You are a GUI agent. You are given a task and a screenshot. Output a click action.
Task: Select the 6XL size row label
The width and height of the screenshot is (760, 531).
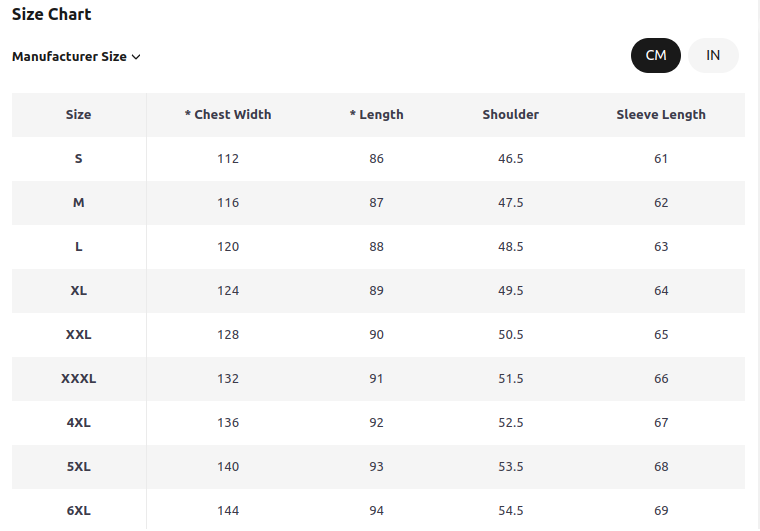pos(79,511)
